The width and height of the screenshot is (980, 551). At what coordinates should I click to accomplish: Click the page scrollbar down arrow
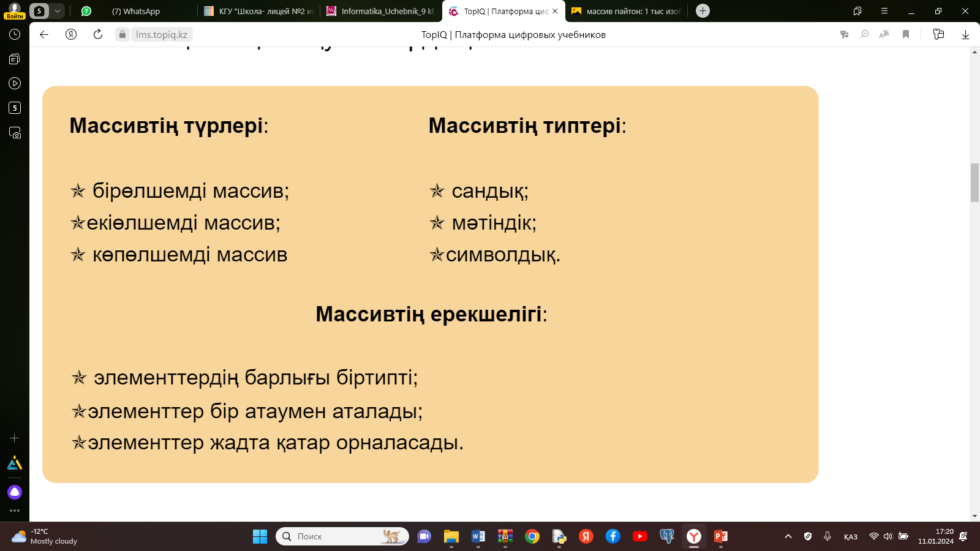pyautogui.click(x=974, y=517)
